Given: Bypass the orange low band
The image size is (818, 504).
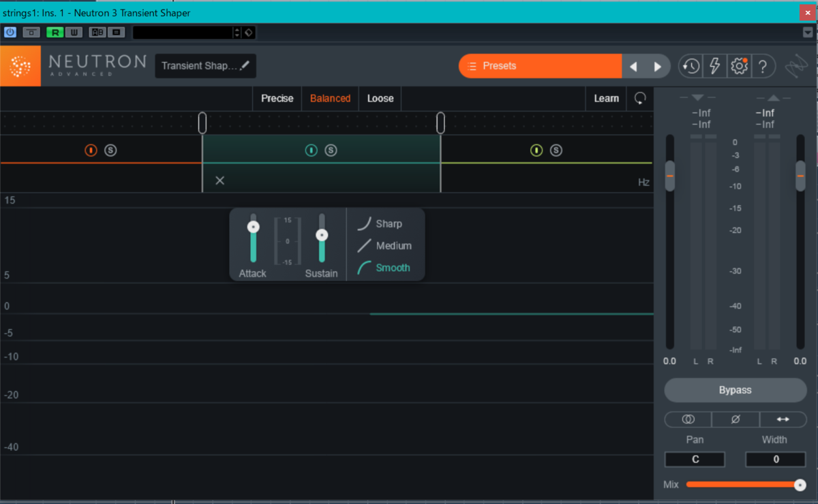Looking at the screenshot, I should (91, 151).
